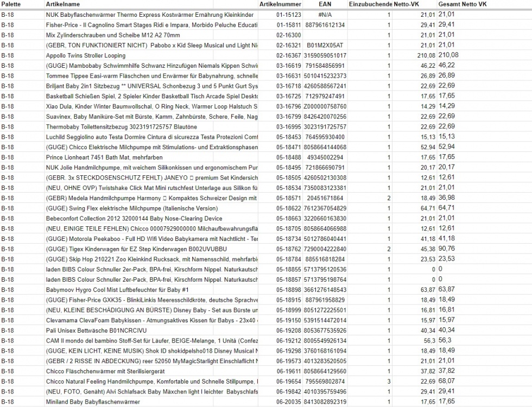Select the Medela Handmilchpumpe Harmony cell

pos(151,198)
